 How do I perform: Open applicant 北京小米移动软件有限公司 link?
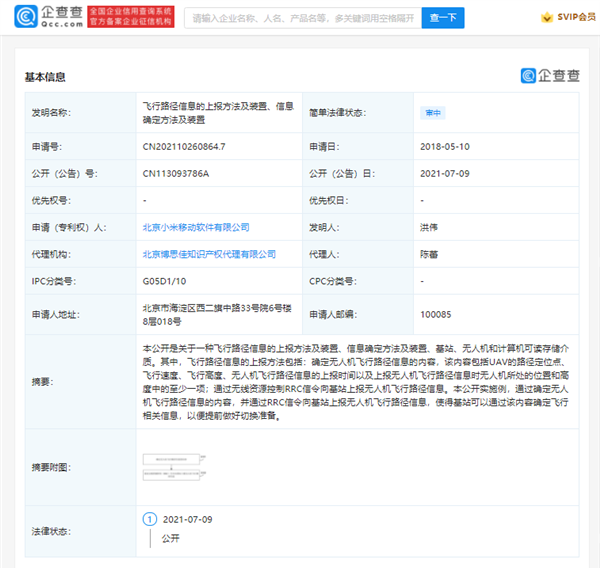pyautogui.click(x=196, y=228)
